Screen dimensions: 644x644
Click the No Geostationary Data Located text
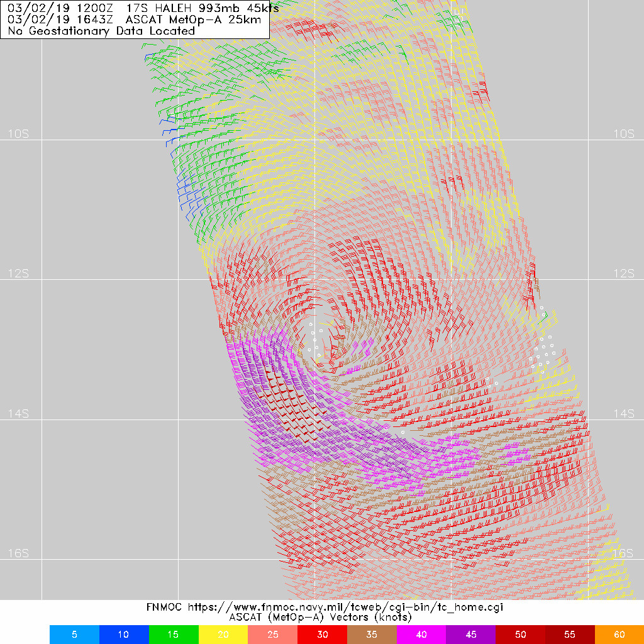tap(101, 30)
